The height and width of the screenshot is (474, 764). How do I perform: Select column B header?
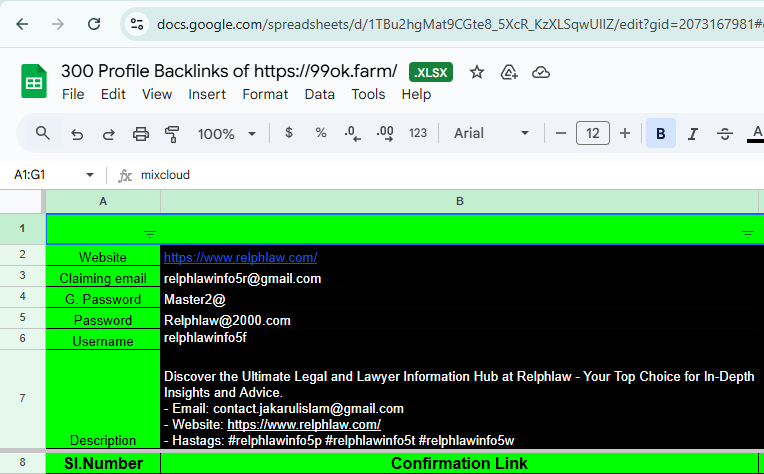[459, 201]
